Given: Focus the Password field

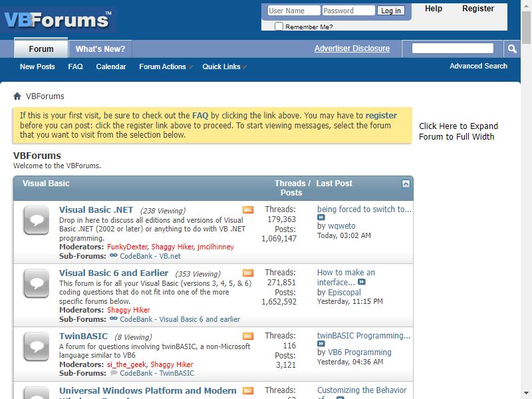Looking at the screenshot, I should click(x=348, y=11).
